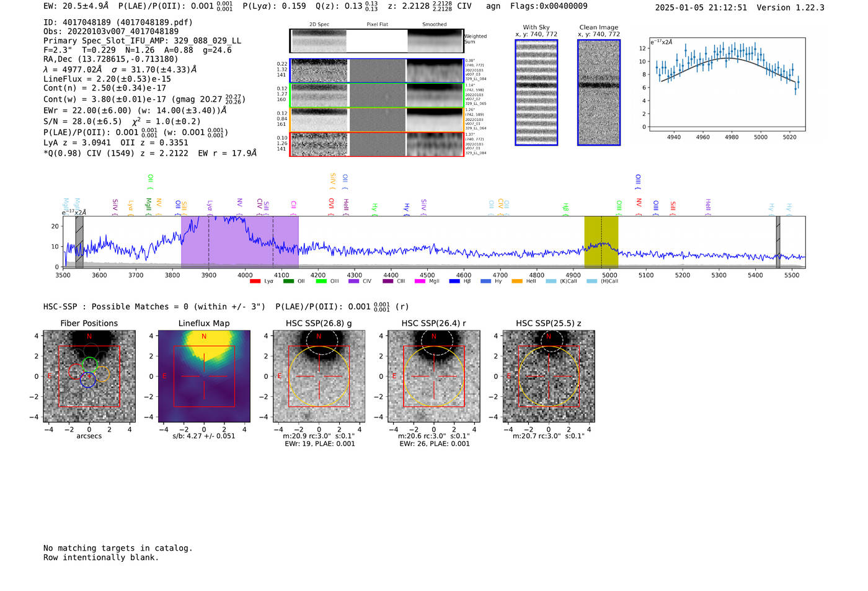The width and height of the screenshot is (868, 591).
Task: Click the 'EWr = 22.00(±6.00)' line
Action: tap(135, 110)
